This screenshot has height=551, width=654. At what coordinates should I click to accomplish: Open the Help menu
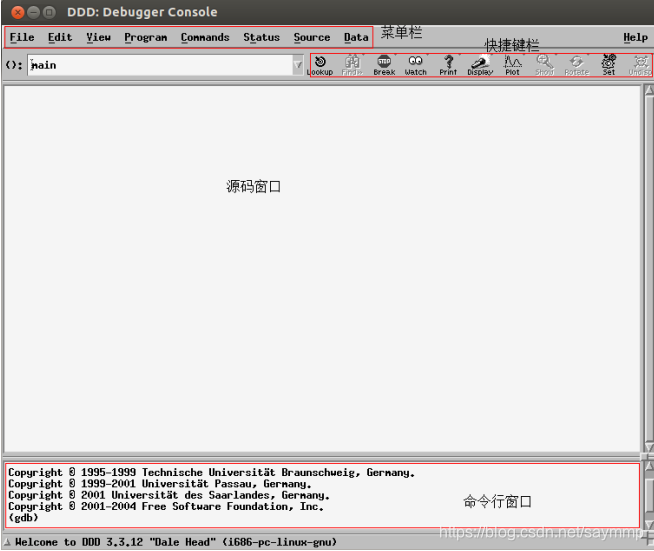636,38
